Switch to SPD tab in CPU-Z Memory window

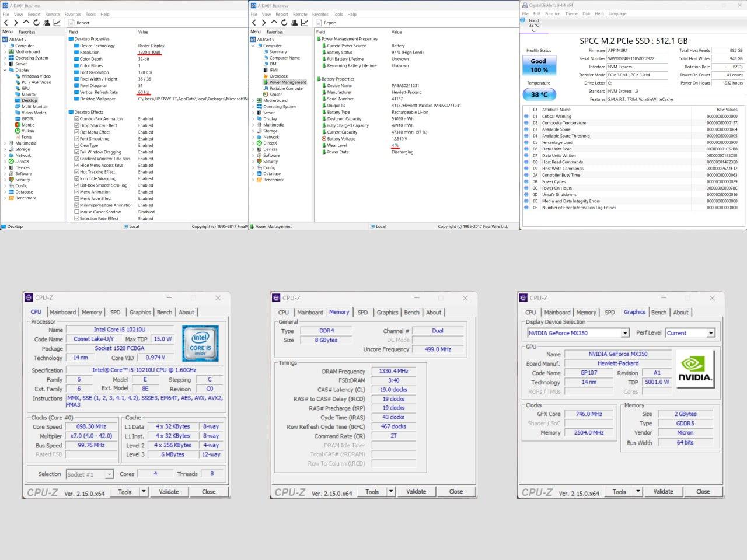coord(362,312)
